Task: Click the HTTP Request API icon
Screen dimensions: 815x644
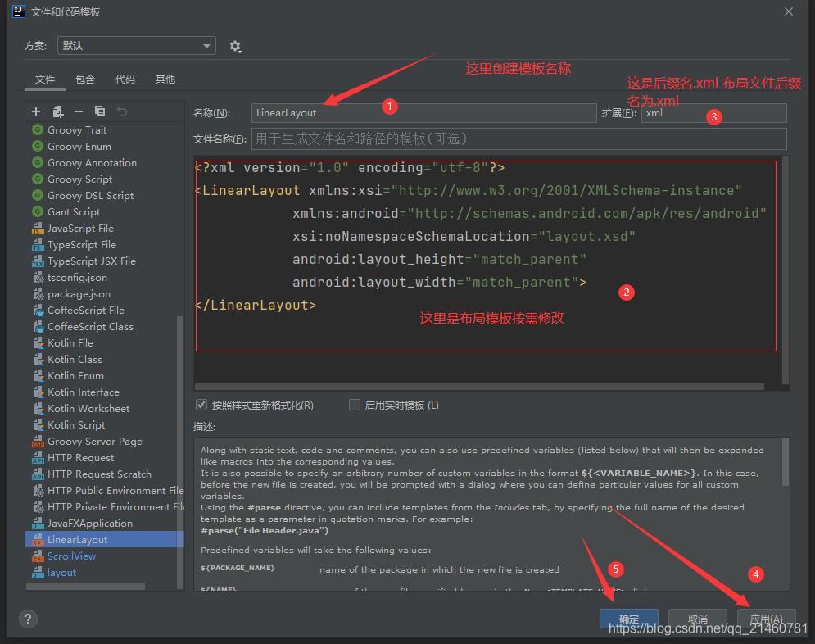Action: (38, 457)
